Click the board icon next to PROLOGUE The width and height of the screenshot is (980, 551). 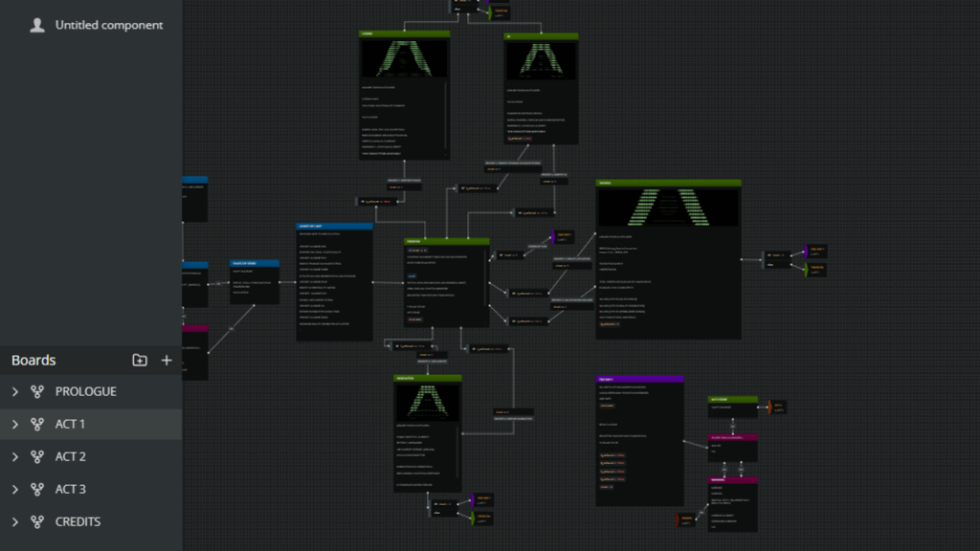37,391
